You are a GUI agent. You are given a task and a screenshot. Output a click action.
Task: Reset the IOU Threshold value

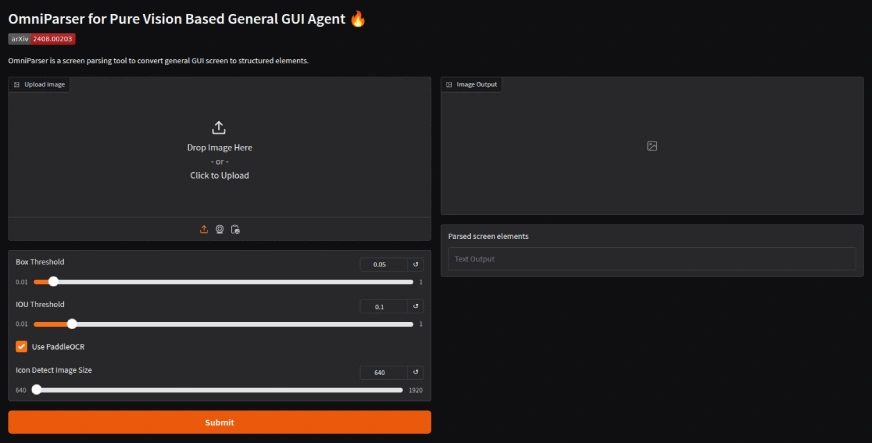(415, 306)
